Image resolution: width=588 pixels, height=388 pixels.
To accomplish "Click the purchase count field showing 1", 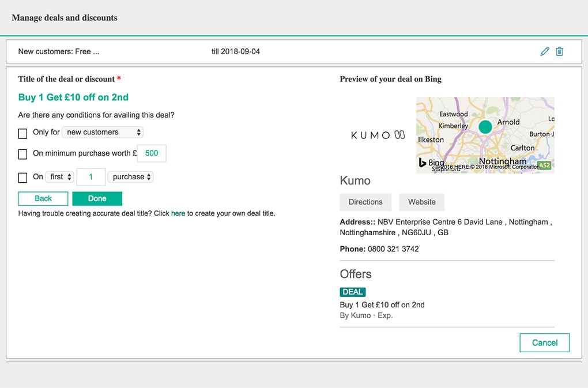I will (91, 176).
